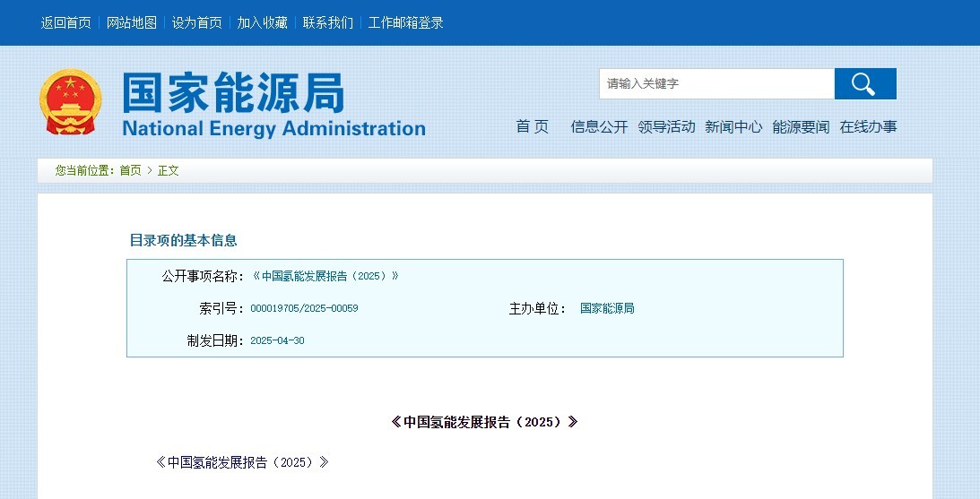Click National Energy Administration English title
Screen dimensions: 980x499
(x=273, y=128)
